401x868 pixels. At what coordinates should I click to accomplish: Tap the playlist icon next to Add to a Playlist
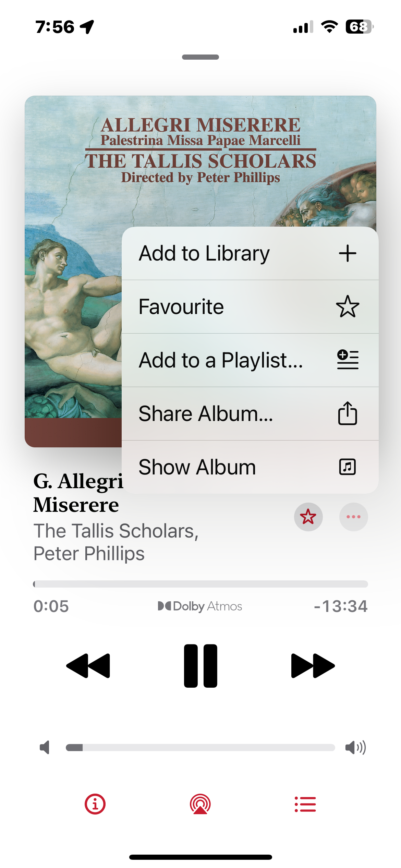coord(348,360)
